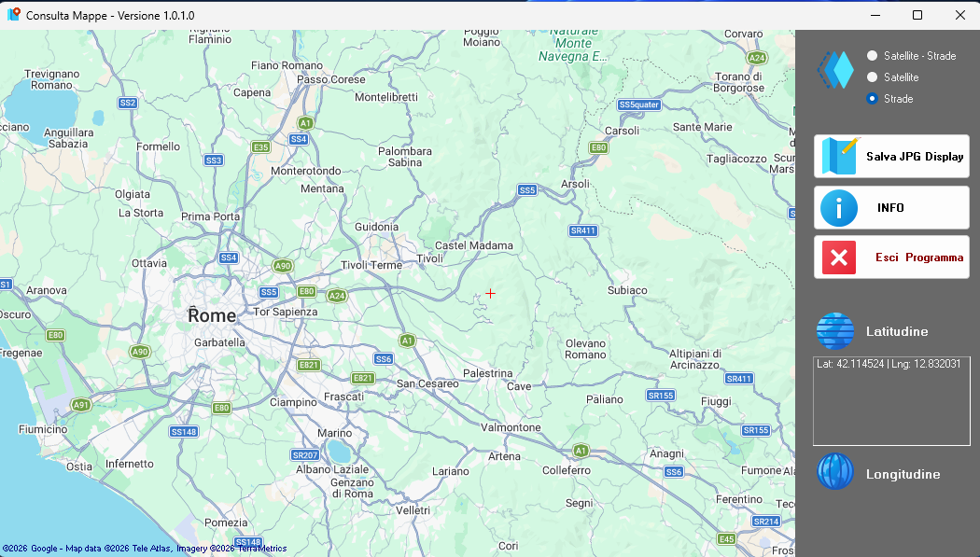Screen dimensions: 980x557
Task: Click the Longitudine globe icon
Action: pos(835,471)
